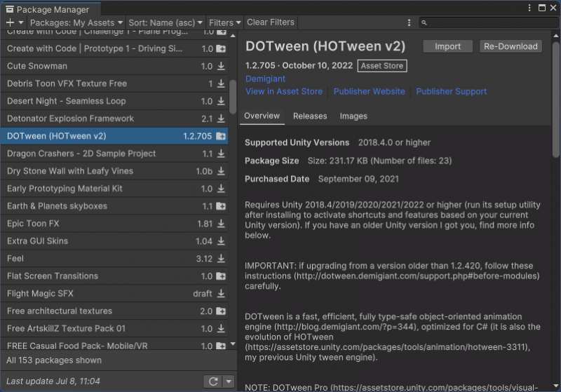The image size is (561, 392).
Task: Click the Asset Store tag label
Action: pos(382,66)
